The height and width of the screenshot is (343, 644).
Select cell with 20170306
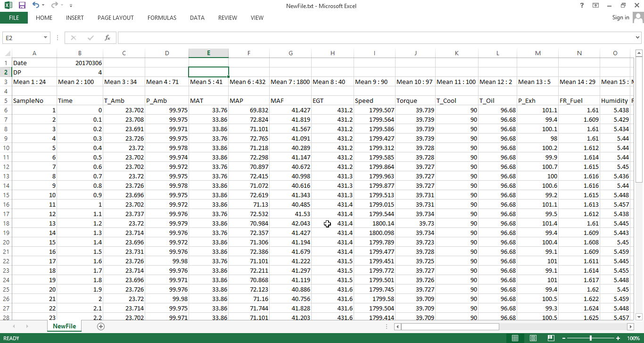pos(80,63)
